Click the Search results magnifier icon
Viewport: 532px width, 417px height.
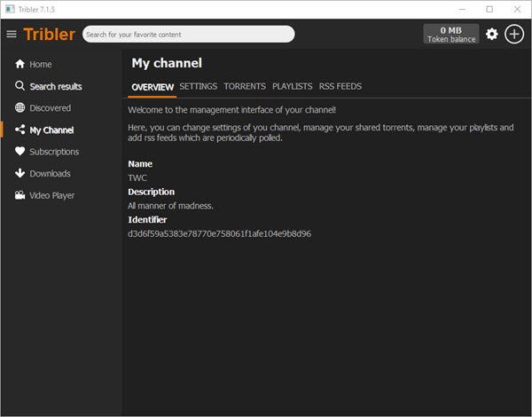pyautogui.click(x=20, y=85)
